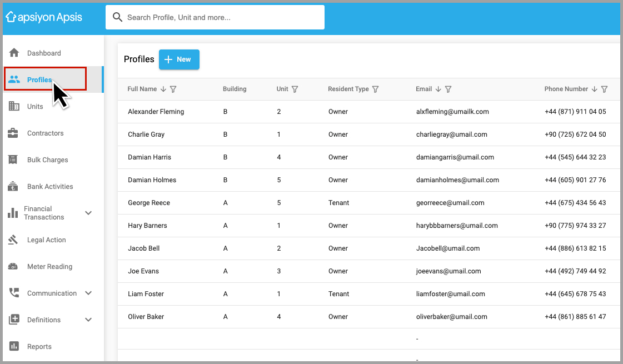Sort the Phone Number column arrow

tap(595, 89)
